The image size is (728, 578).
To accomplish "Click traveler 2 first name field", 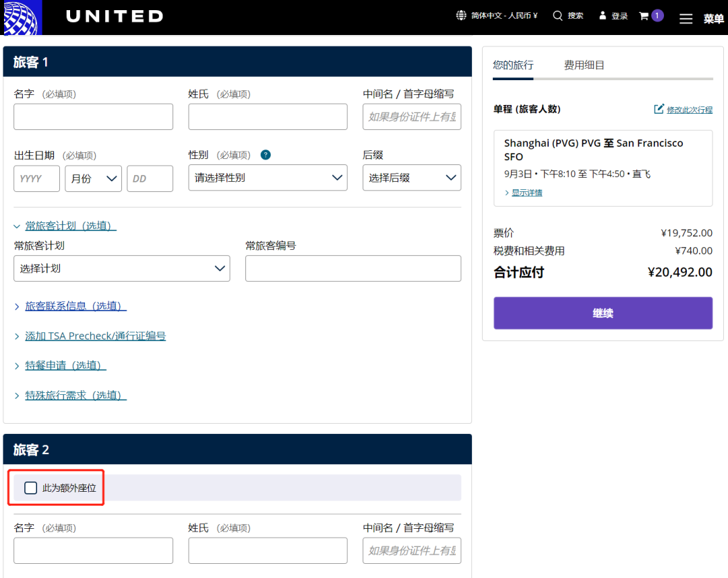I will click(93, 550).
